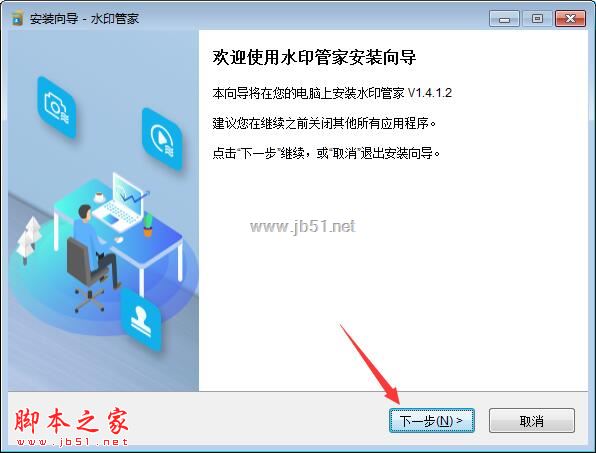
Task: Click the V1.4.1.2 version text line
Action: [332, 93]
